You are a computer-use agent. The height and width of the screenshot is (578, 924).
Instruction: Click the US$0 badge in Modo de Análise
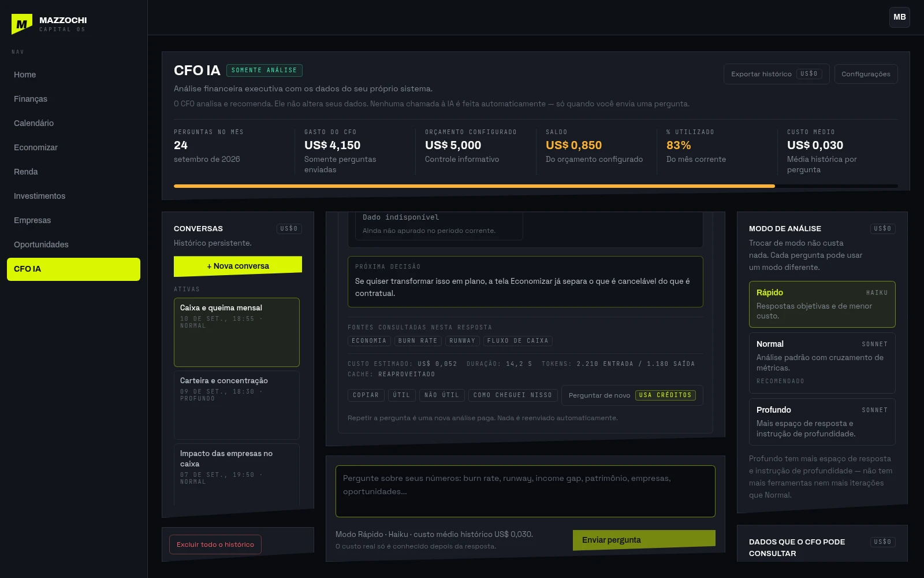click(882, 229)
